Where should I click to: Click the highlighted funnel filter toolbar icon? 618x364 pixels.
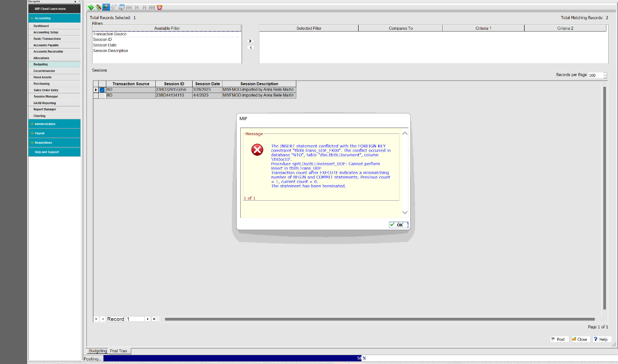(x=106, y=7)
